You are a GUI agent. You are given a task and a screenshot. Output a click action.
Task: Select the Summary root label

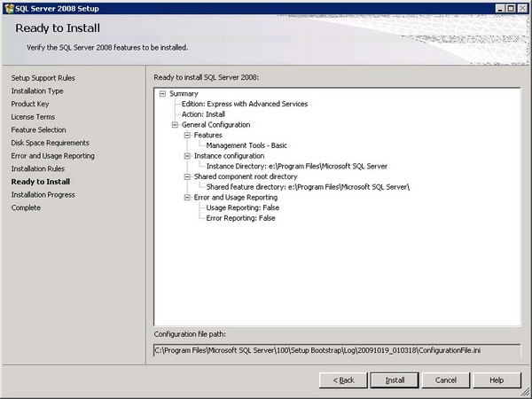click(184, 94)
